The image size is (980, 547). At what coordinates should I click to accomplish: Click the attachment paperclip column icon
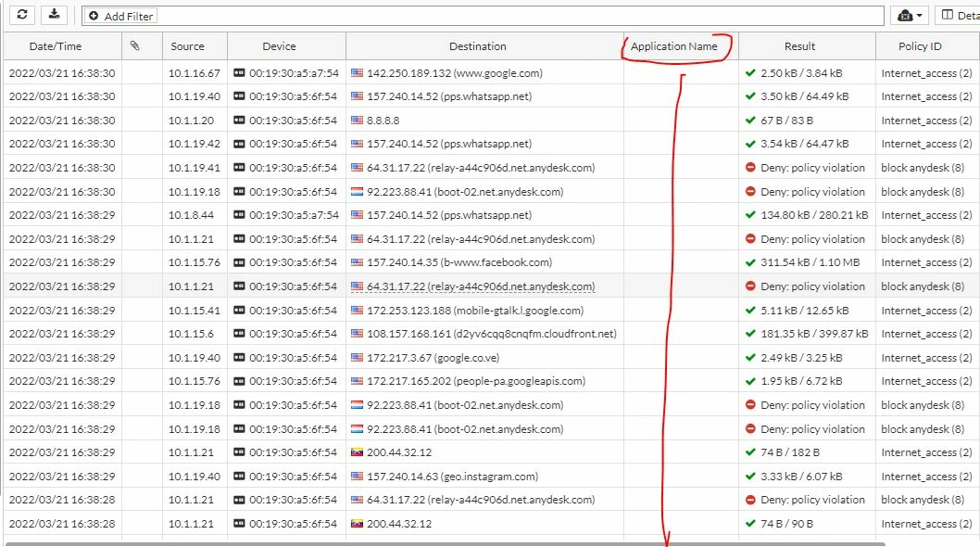pyautogui.click(x=134, y=45)
